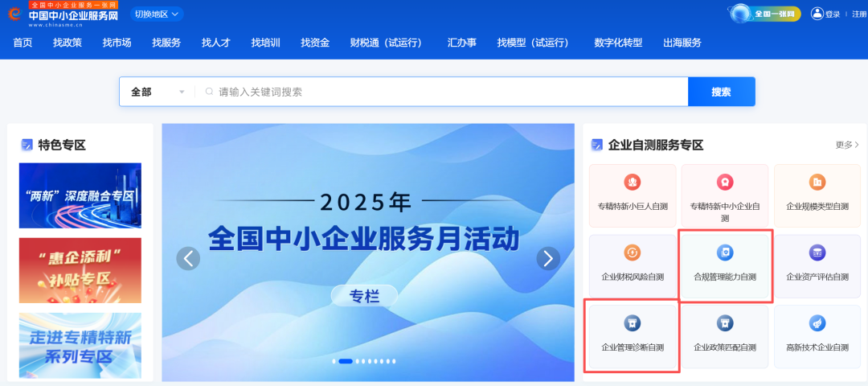Open the 惠企添利 补贴专区 thumbnail
Viewport: 868px width, 386px height.
(80, 270)
